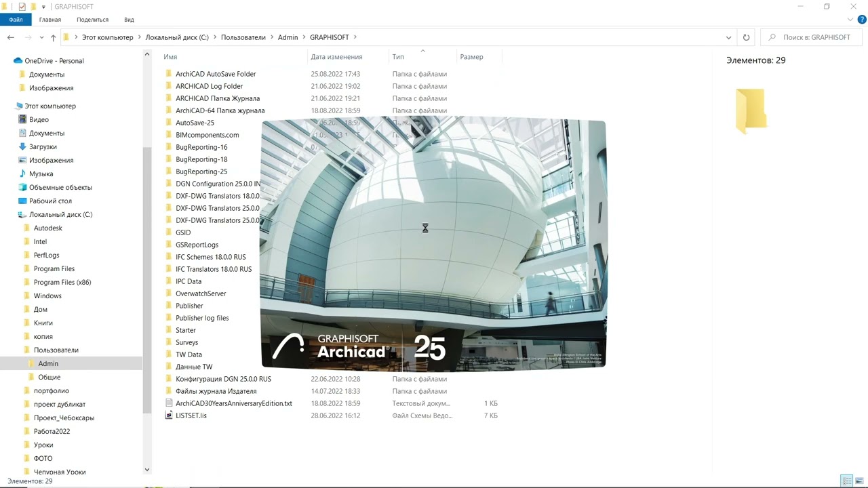
Task: Click the Autodesk folder icon in sidebar
Action: click(27, 228)
